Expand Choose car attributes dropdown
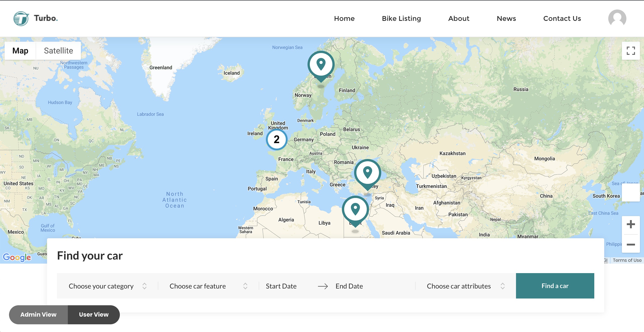644x332 pixels. tap(465, 286)
